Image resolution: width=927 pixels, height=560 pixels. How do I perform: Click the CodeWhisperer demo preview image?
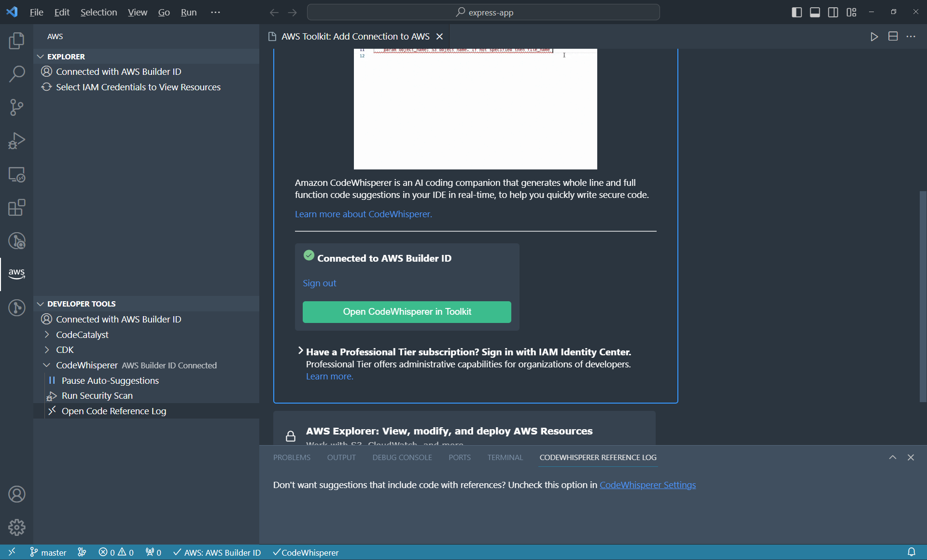[475, 109]
